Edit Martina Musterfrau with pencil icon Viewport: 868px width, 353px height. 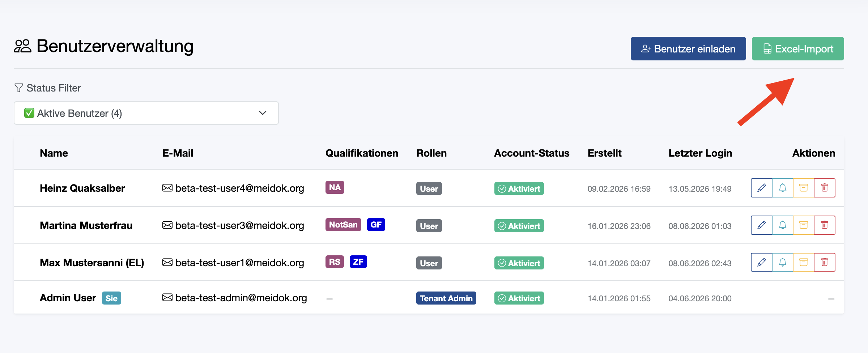(x=761, y=225)
